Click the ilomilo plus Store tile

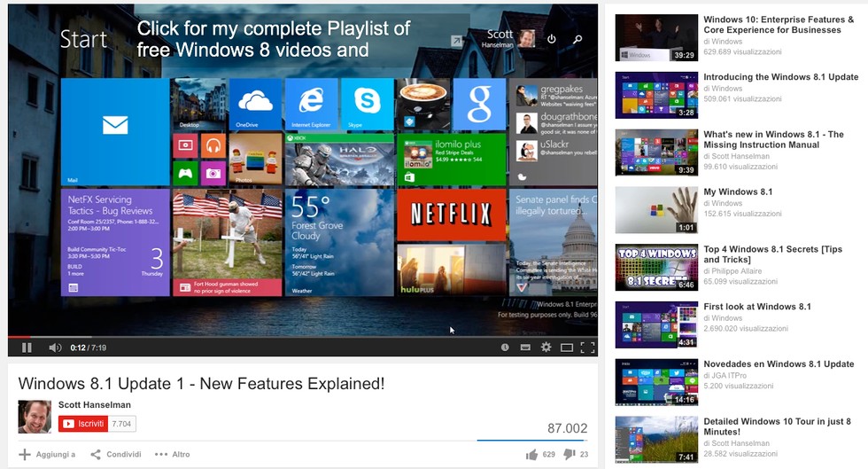click(451, 159)
